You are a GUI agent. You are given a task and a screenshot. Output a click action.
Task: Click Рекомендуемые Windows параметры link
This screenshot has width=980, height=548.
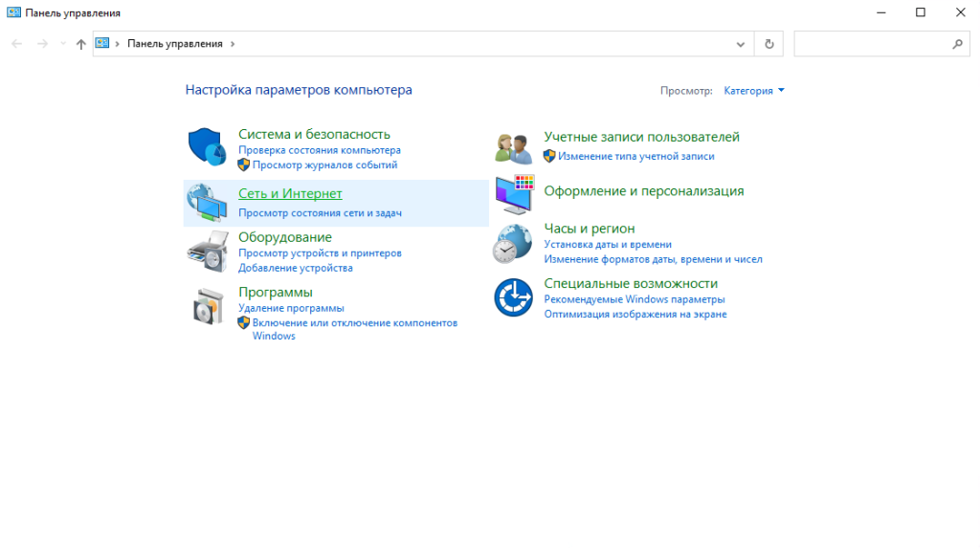[x=635, y=299]
